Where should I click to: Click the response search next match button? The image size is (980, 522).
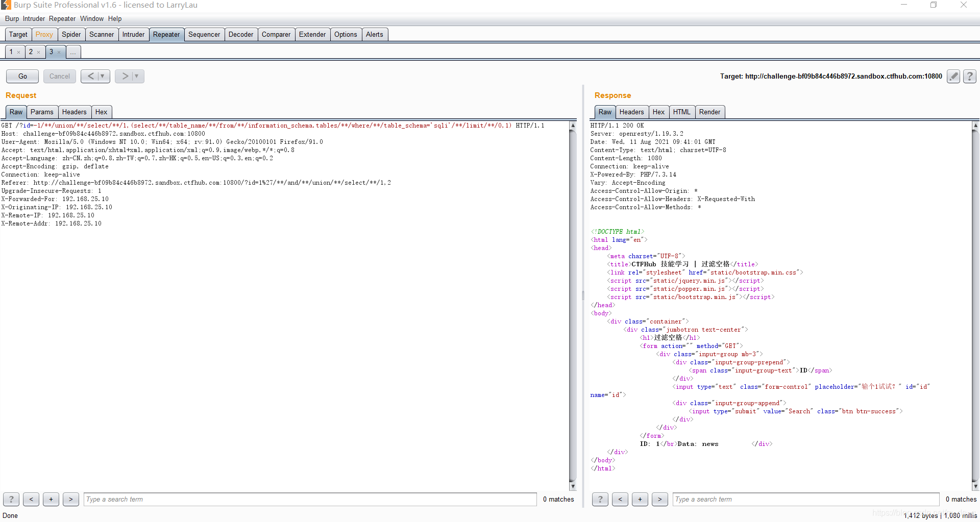tap(660, 500)
